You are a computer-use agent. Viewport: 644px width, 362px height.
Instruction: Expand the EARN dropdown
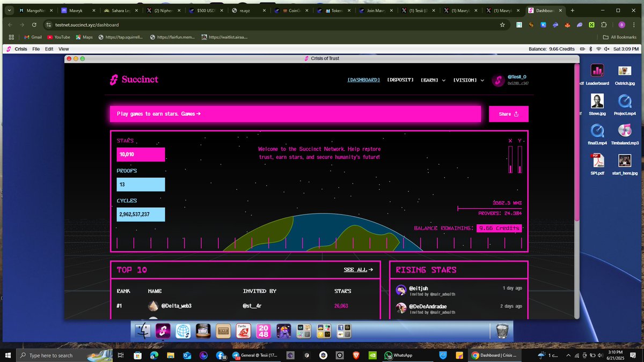coord(433,80)
